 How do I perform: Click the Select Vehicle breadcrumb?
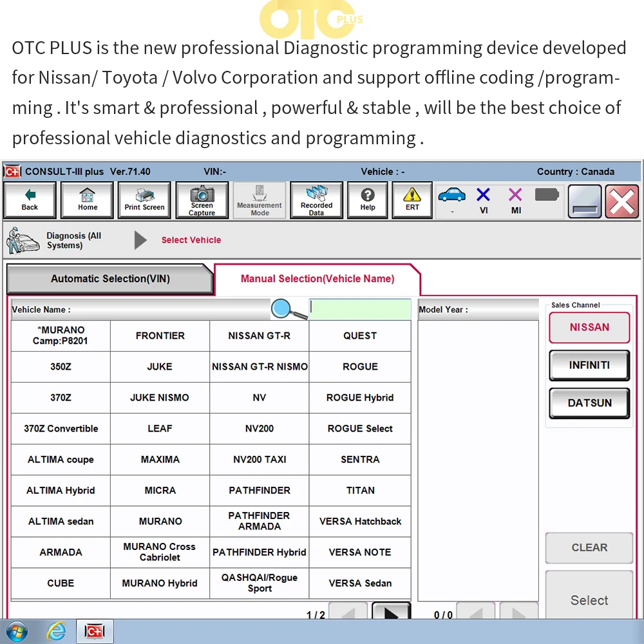191,240
